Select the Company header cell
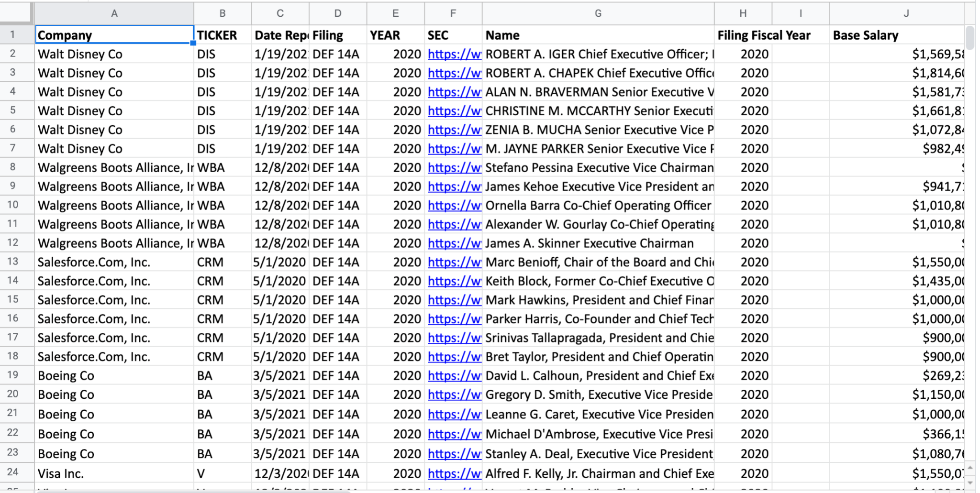 (114, 35)
